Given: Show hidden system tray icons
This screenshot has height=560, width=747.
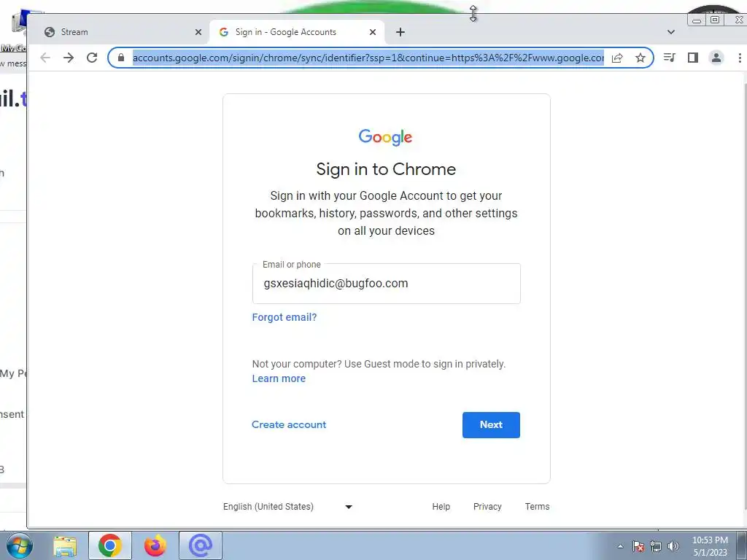Looking at the screenshot, I should pos(620,546).
